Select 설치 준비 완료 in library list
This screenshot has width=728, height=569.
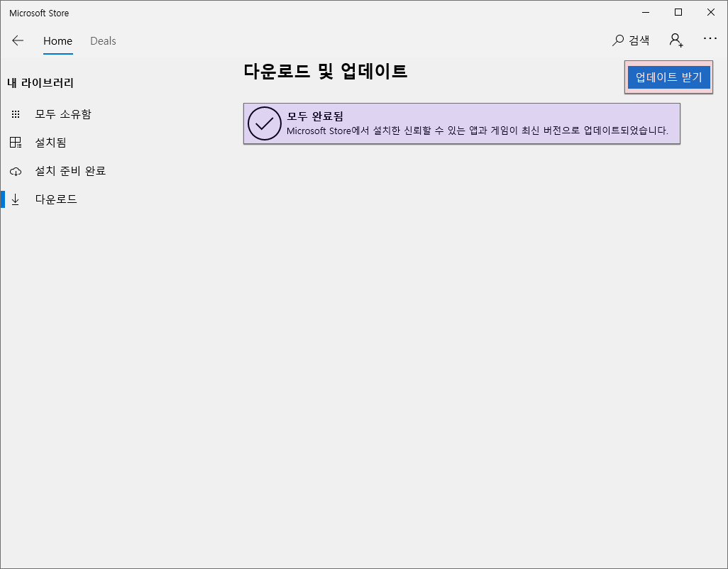pos(70,171)
